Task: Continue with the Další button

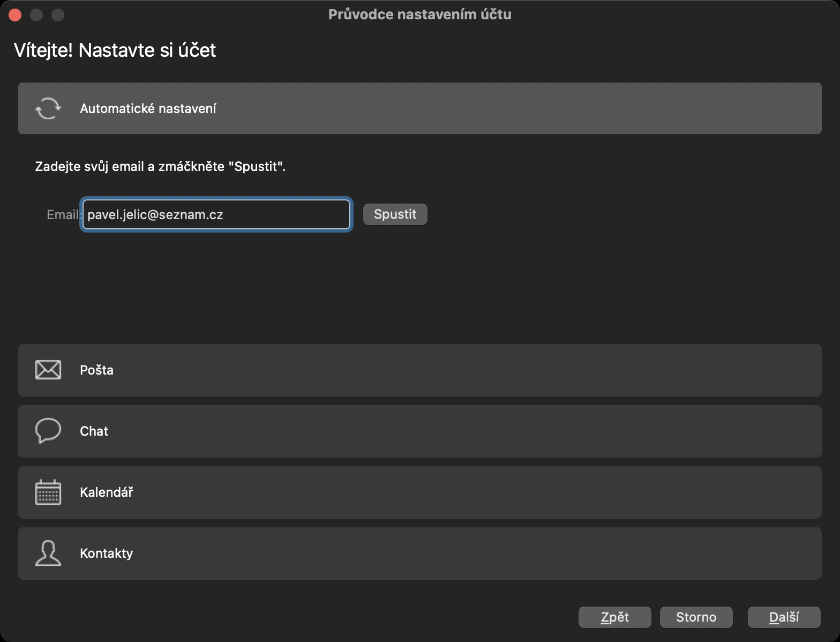Action: coord(784,617)
